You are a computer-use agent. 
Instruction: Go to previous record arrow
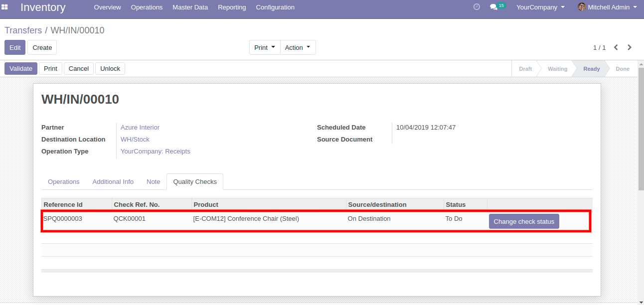[x=616, y=47]
